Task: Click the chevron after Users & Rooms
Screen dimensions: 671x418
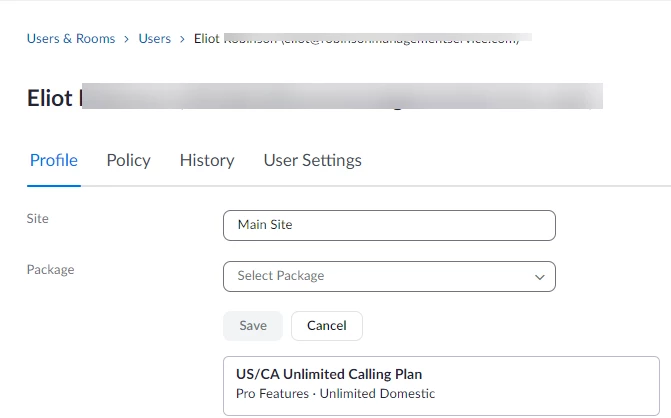Action: click(x=127, y=39)
